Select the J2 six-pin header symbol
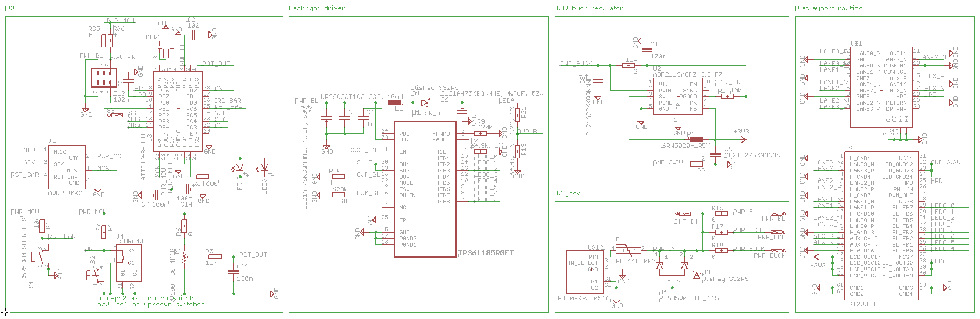Viewport: 980px width, 319px height. click(x=104, y=78)
